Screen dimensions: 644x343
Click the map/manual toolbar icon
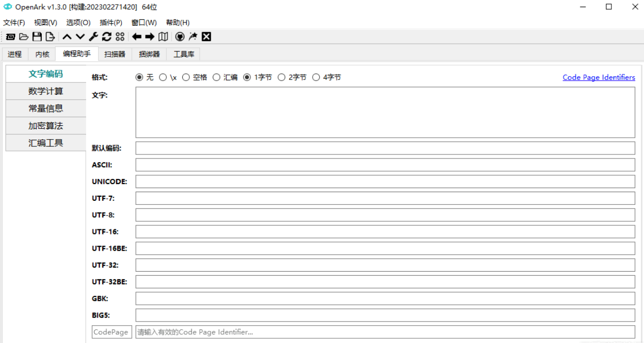tap(163, 36)
